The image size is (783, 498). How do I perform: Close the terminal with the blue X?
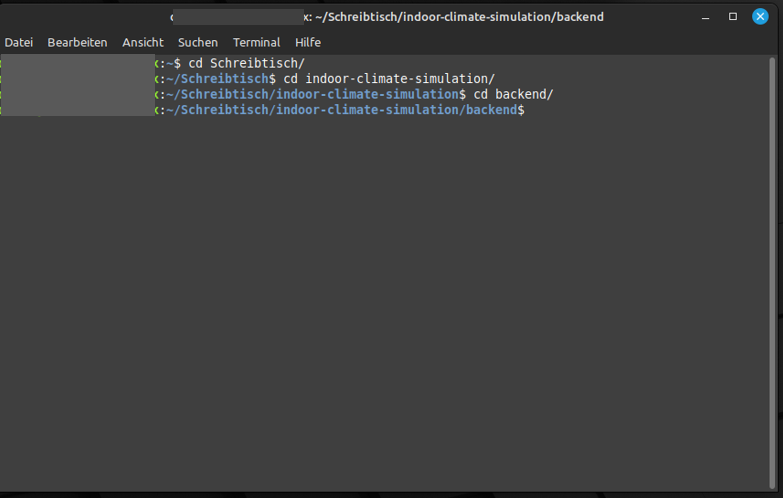click(x=760, y=17)
